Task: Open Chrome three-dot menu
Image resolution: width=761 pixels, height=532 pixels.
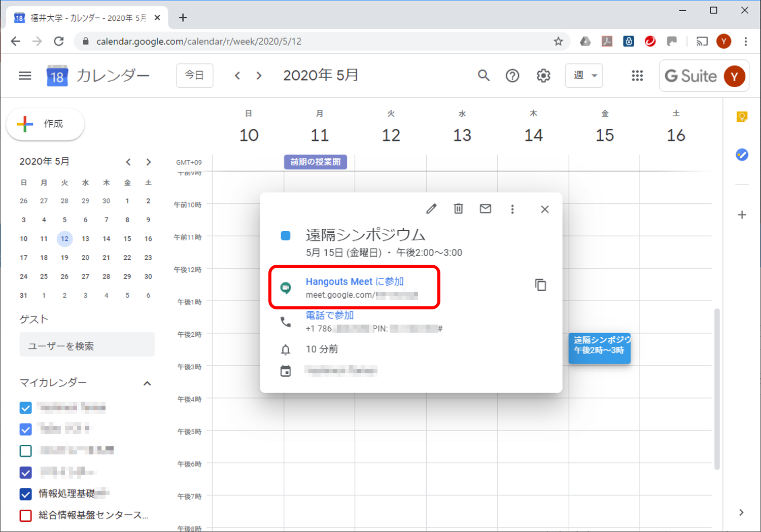Action: click(745, 42)
